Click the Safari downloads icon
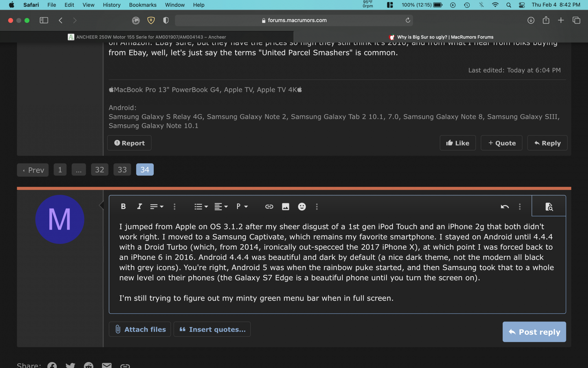 pos(531,20)
